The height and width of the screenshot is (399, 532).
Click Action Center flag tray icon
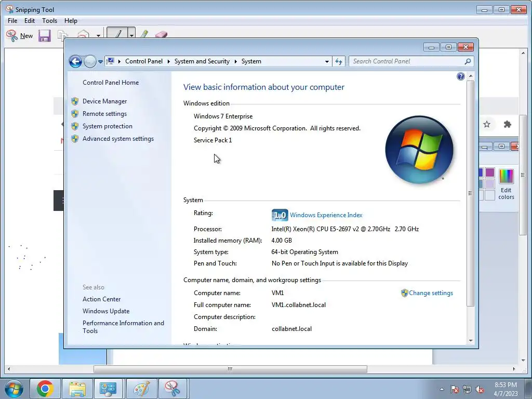pos(454,389)
